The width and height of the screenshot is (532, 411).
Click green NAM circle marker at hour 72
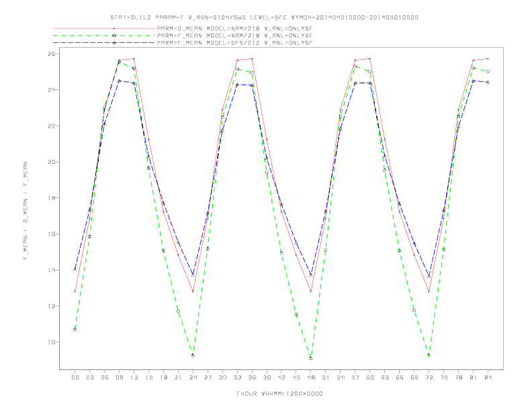(429, 355)
